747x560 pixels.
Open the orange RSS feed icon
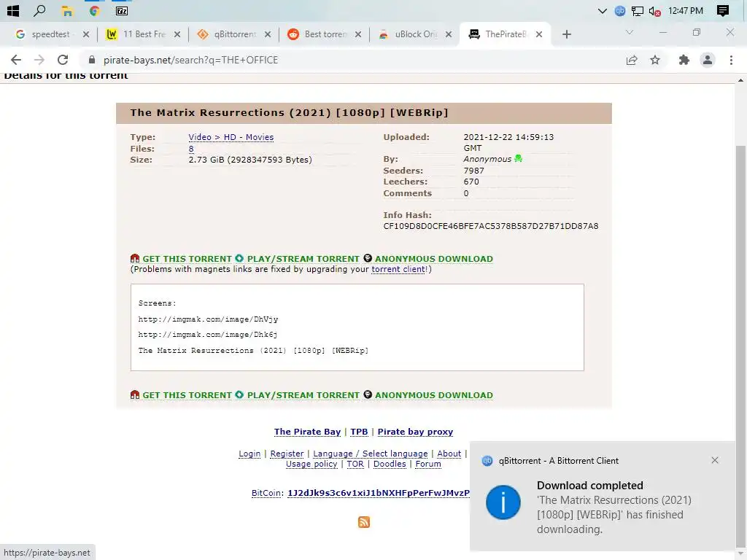tap(364, 522)
